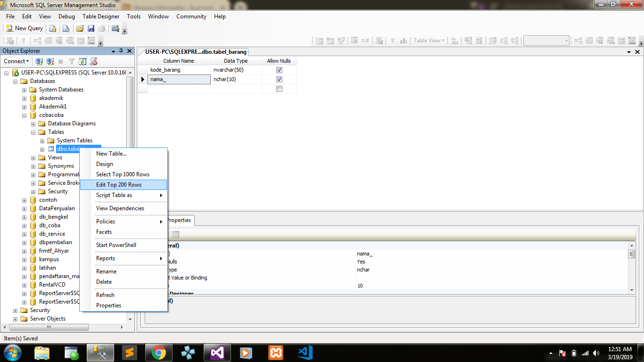Open XAMPP from the taskbar
644x362 pixels.
point(275,353)
